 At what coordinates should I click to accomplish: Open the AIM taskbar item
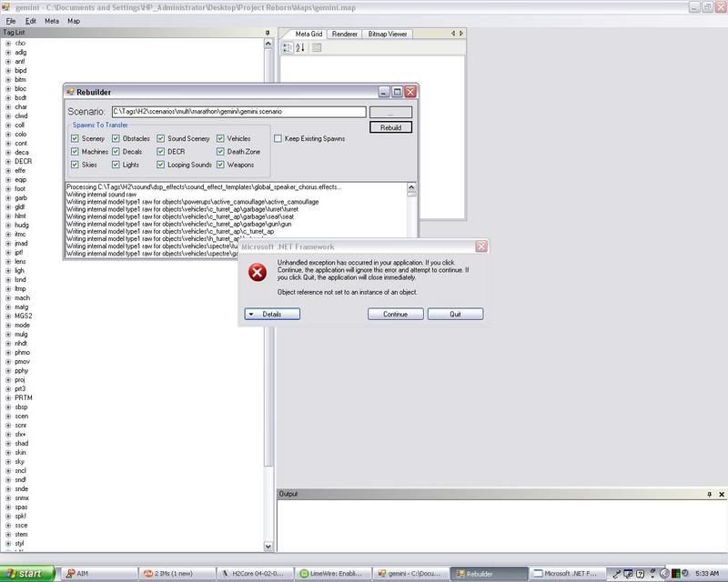tap(99, 574)
